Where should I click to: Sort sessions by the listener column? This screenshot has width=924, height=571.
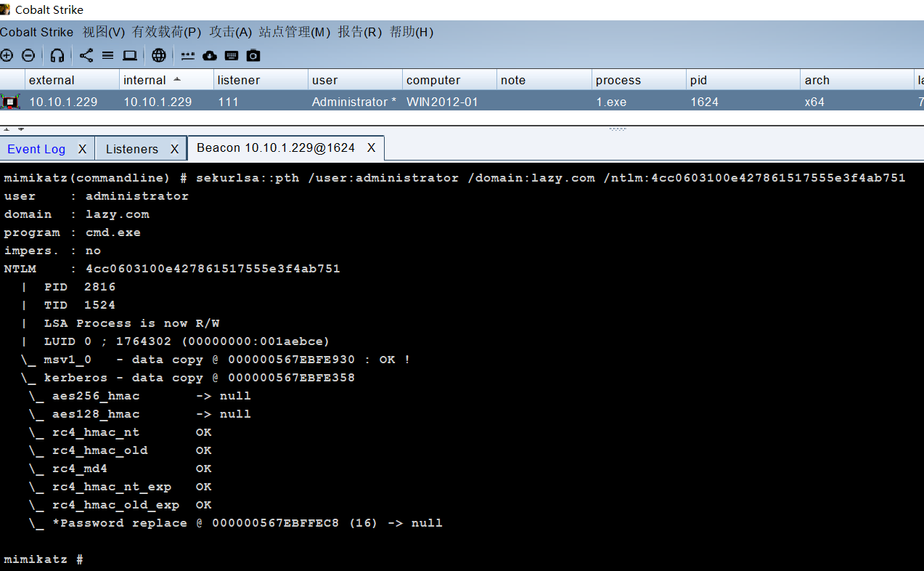[x=261, y=80]
